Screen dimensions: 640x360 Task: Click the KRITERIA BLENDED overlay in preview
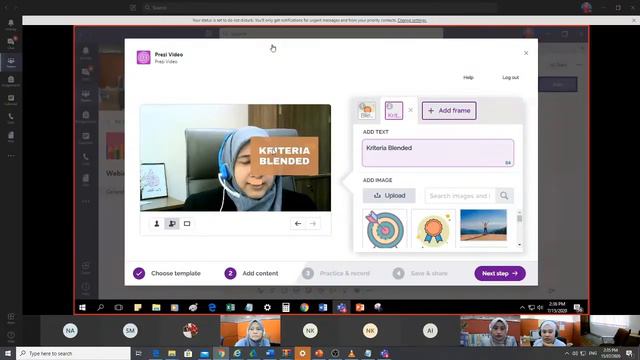284,156
